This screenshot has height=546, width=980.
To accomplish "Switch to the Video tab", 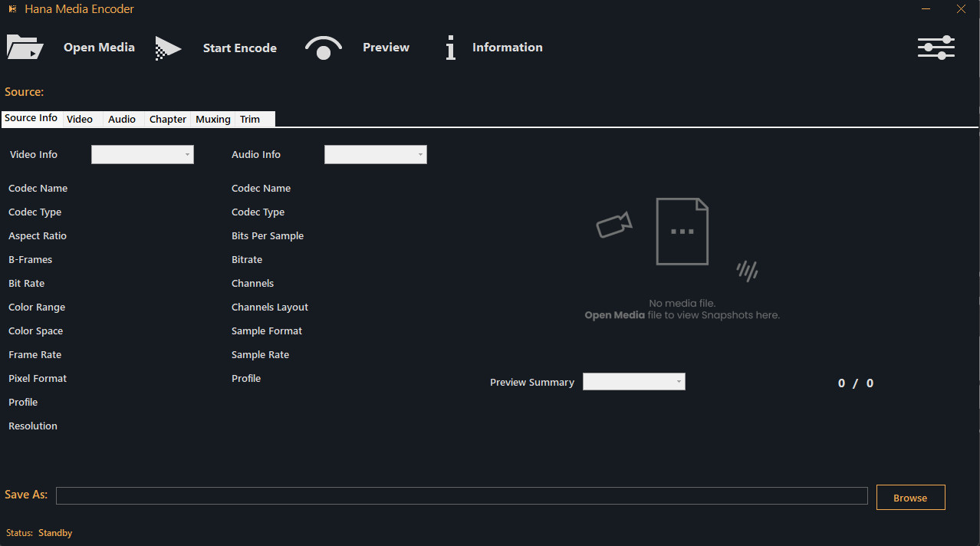I will coord(80,119).
